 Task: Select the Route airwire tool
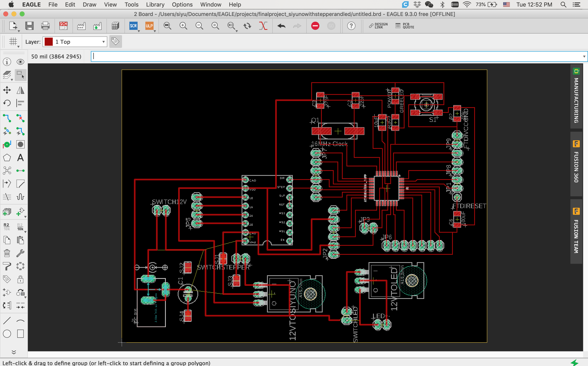click(x=7, y=118)
